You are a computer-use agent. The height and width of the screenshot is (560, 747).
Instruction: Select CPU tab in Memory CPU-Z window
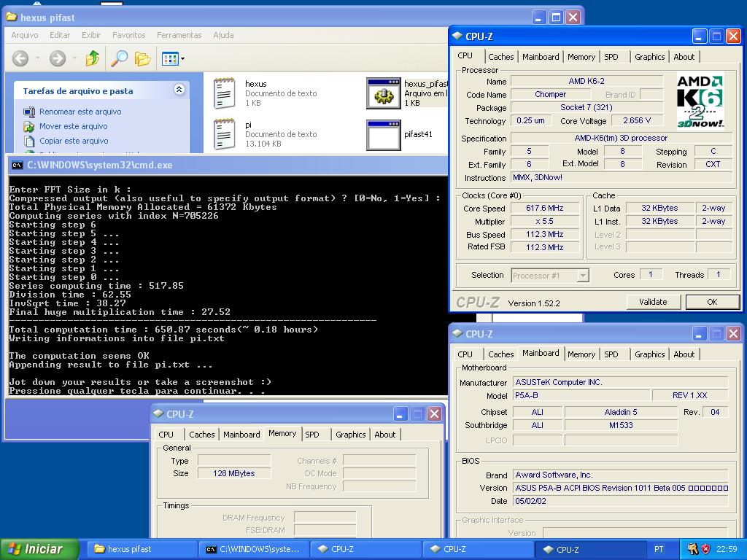click(166, 435)
